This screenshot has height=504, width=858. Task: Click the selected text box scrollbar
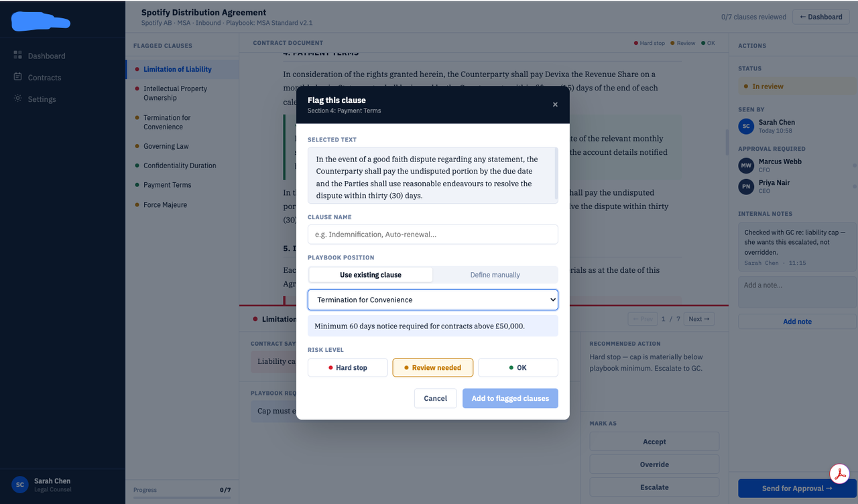click(x=556, y=175)
